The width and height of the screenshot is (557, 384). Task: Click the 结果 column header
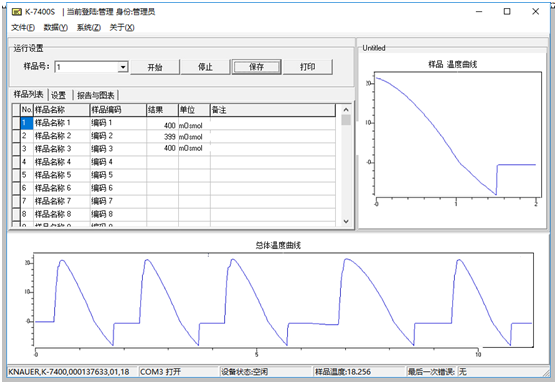pos(162,110)
